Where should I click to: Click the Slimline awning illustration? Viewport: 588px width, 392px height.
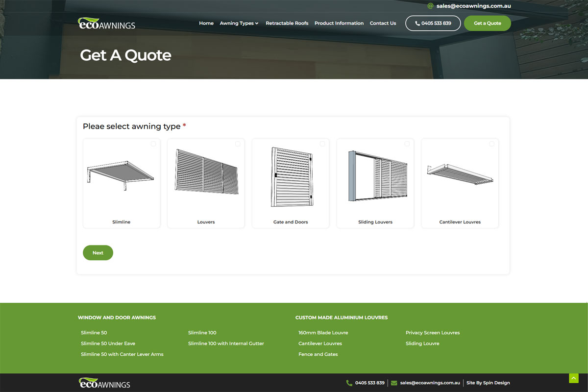[x=121, y=175]
